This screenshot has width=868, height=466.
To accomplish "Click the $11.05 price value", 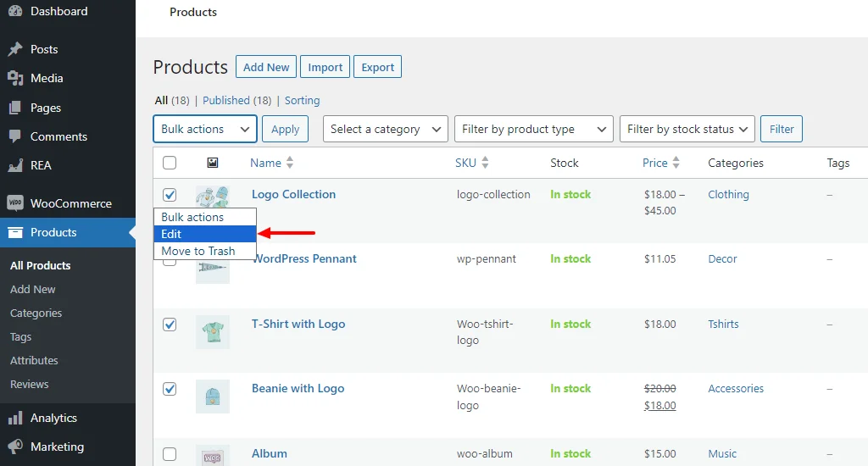I will (659, 258).
